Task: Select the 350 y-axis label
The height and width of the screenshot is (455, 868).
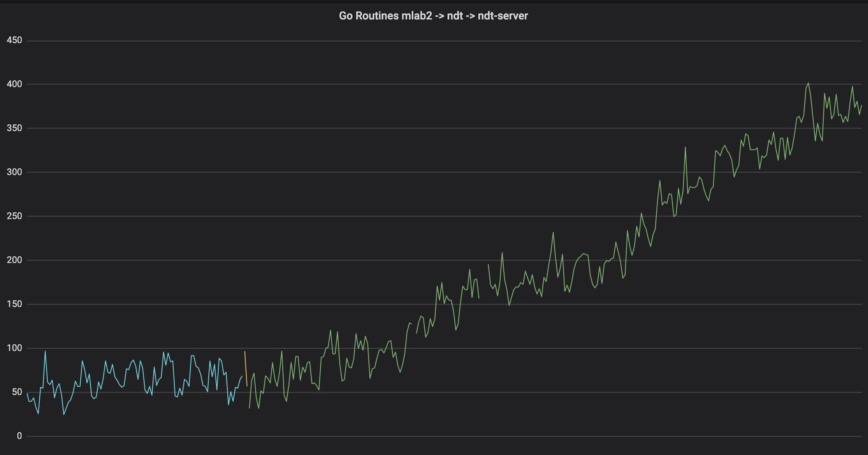Action: [15, 128]
